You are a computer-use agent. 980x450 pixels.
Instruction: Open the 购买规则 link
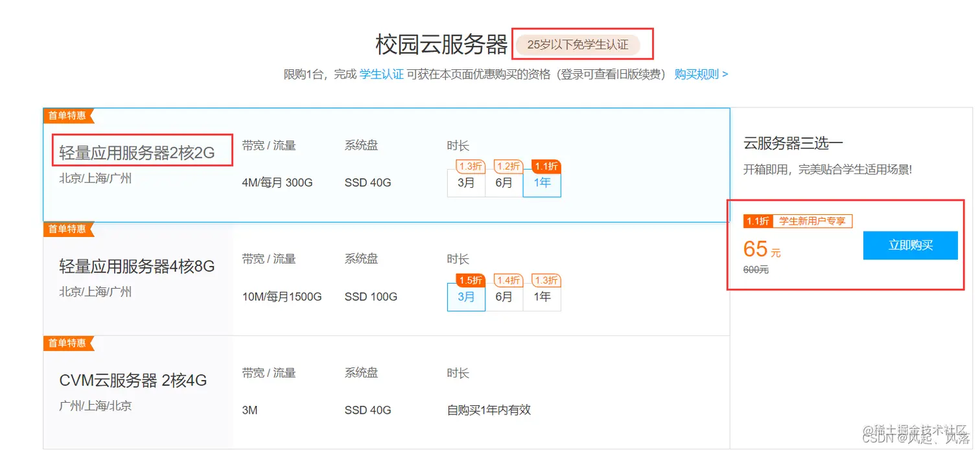click(x=701, y=74)
